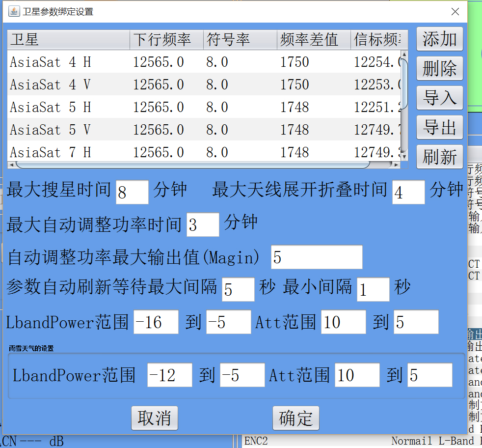Click the 雨雪天气 Att范围 end field showing 5
This screenshot has height=448, width=482.
(430, 375)
